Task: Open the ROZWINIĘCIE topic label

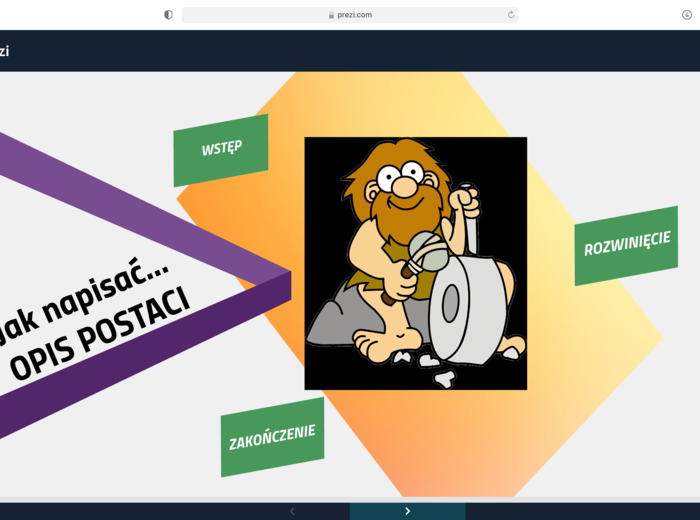Action: click(x=626, y=244)
